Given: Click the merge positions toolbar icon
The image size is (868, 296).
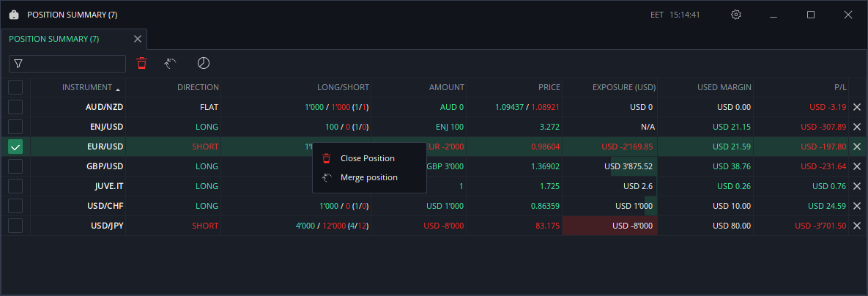Looking at the screenshot, I should click(x=171, y=64).
